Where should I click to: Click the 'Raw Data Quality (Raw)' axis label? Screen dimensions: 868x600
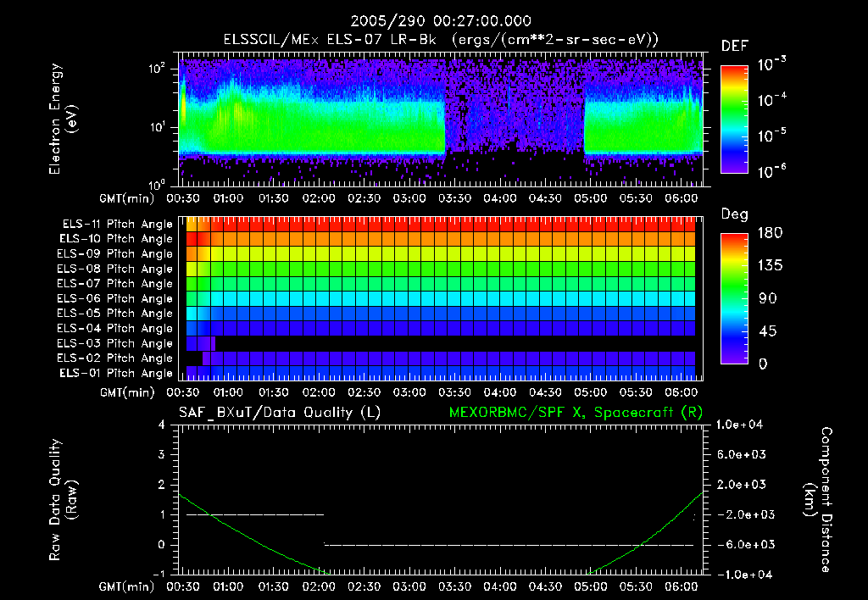coord(63,500)
